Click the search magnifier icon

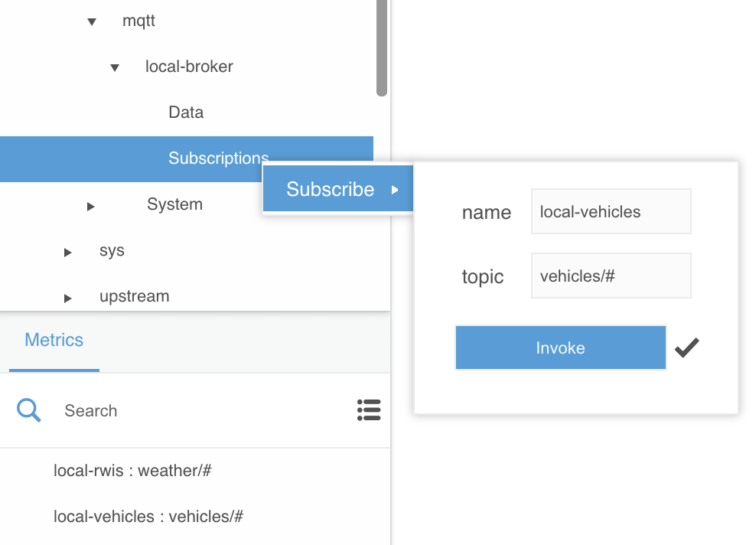pyautogui.click(x=28, y=410)
